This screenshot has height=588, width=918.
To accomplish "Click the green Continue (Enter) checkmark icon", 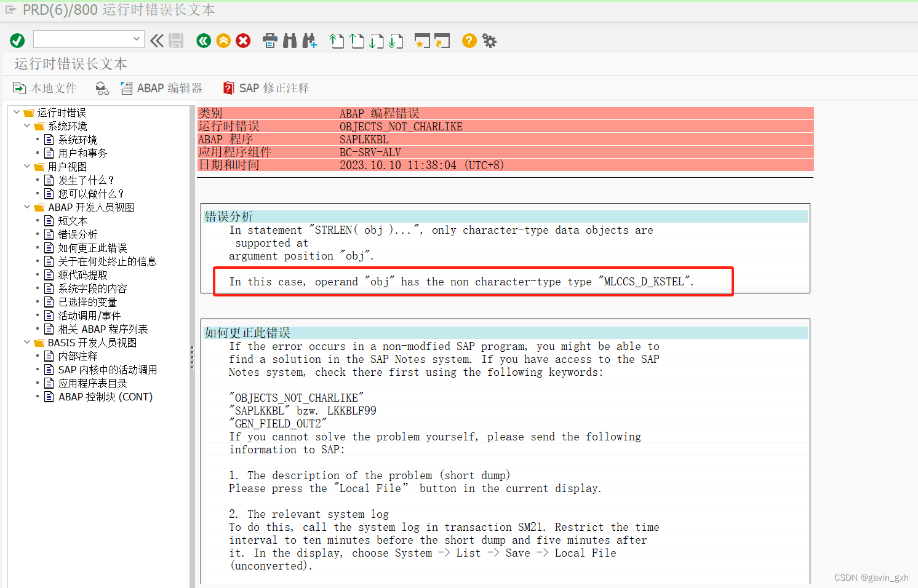I will (x=17, y=41).
